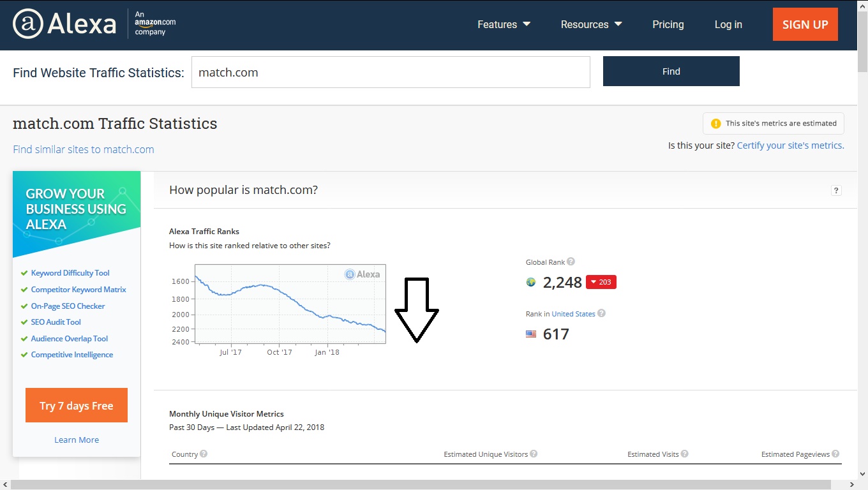Image resolution: width=868 pixels, height=490 pixels.
Task: Open the Estimated Pageviews help icon
Action: 835,454
